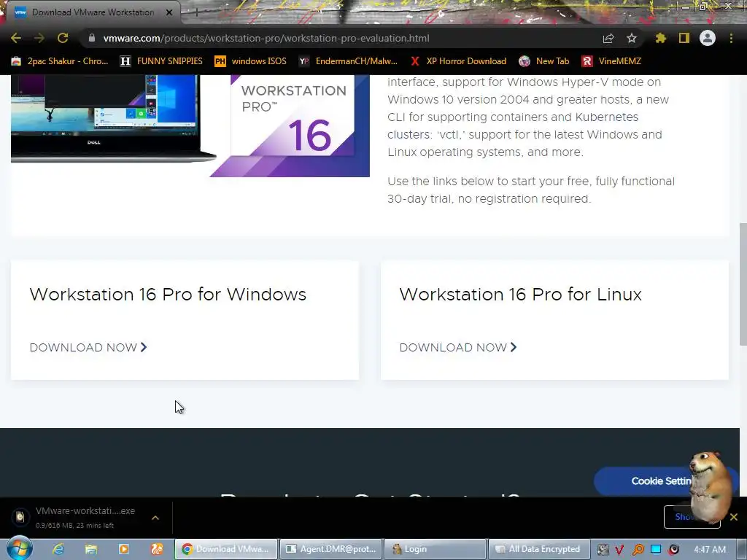
Task: Click the first gray tray icon
Action: (603, 550)
